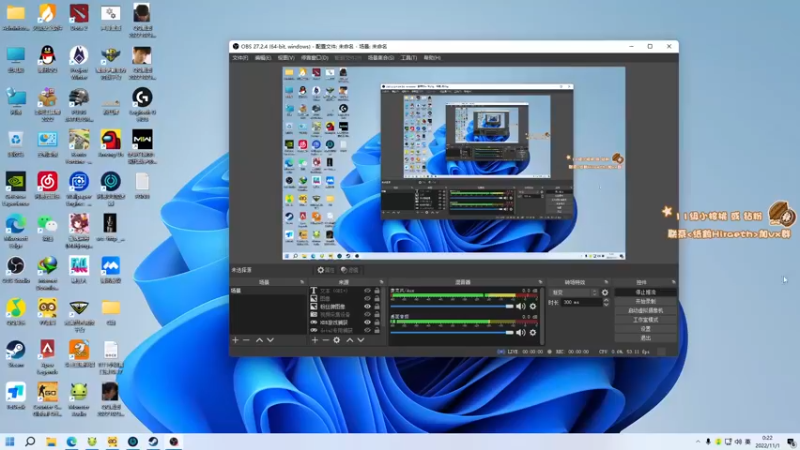This screenshot has width=800, height=450.
Task: Open Mic/Aux audio settings gear
Action: pyautogui.click(x=533, y=306)
